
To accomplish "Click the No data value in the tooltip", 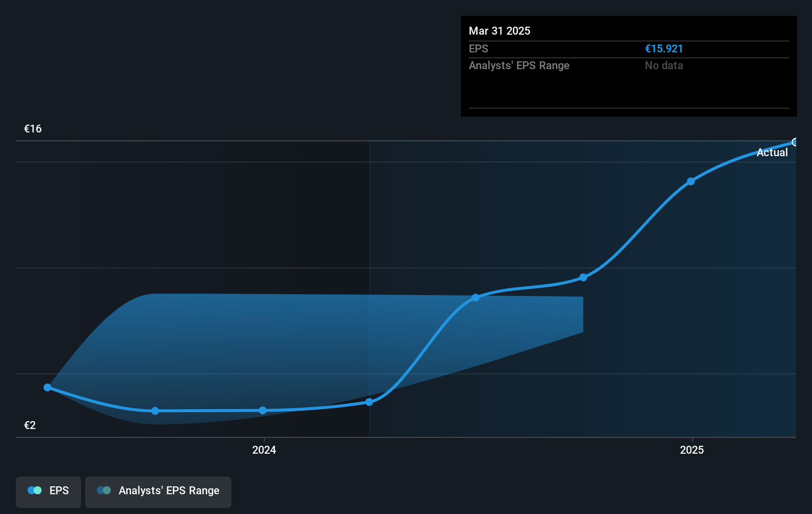I will point(664,66).
